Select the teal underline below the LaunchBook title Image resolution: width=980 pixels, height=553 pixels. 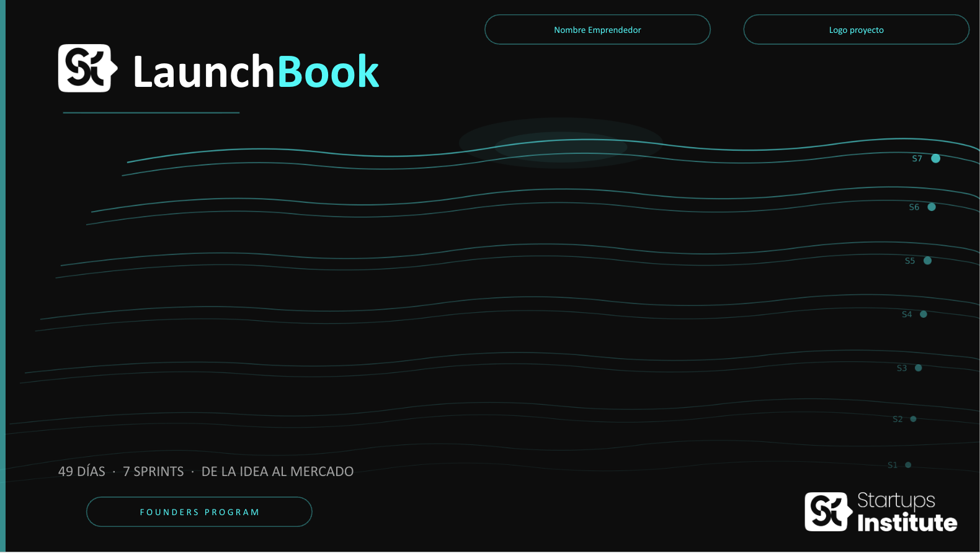coord(151,113)
